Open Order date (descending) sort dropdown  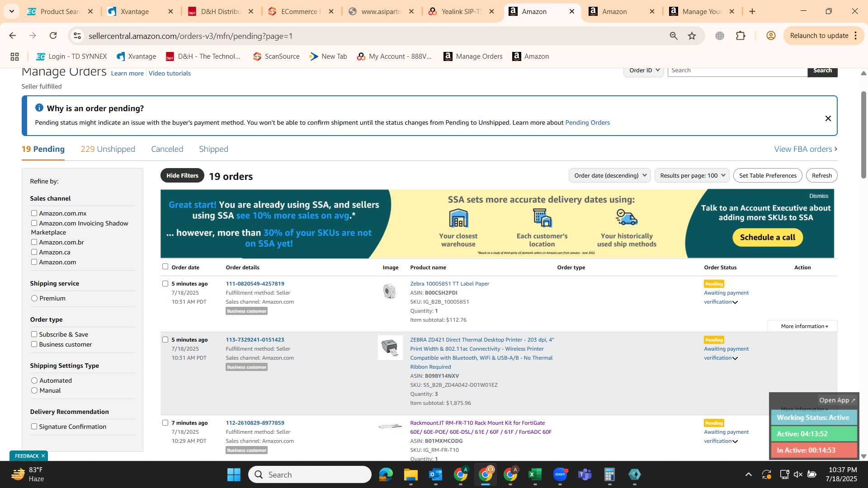tap(609, 176)
